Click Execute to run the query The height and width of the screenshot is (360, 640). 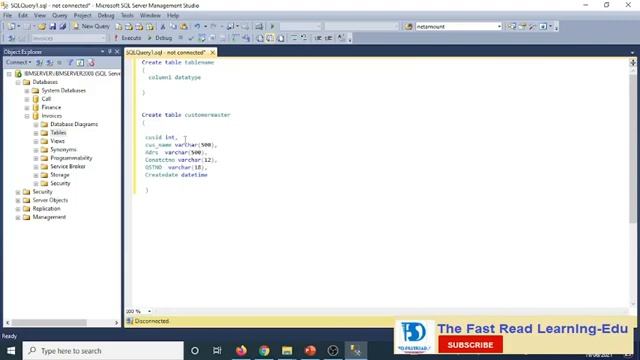pyautogui.click(x=127, y=38)
